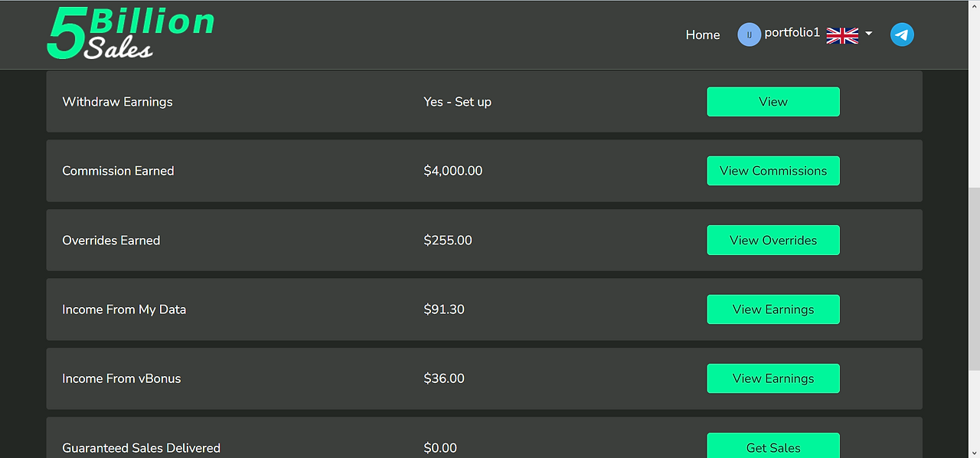Open View Commissions
This screenshot has width=980, height=458.
click(773, 171)
